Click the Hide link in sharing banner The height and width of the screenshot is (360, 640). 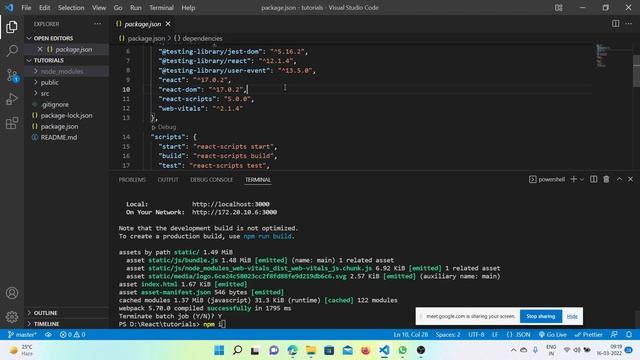point(572,316)
